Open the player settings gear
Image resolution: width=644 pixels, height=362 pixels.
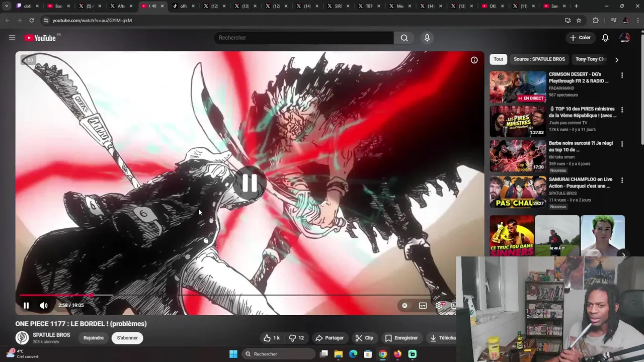click(x=439, y=305)
